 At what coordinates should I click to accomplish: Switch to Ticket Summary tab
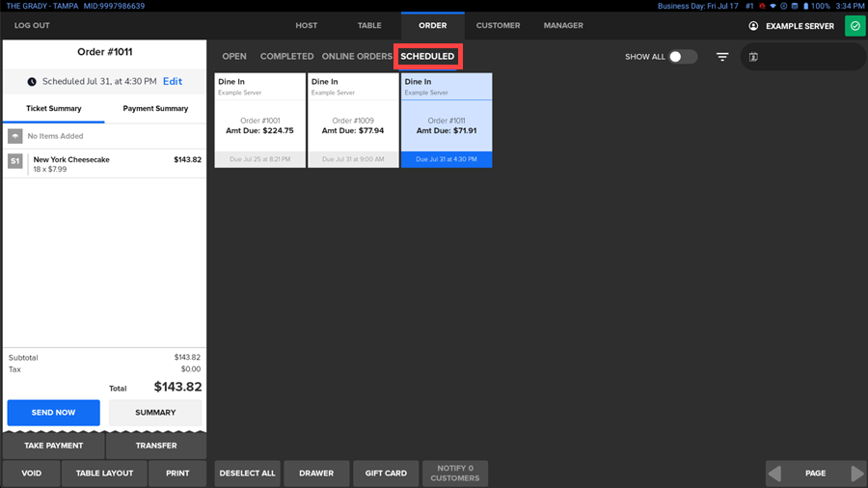54,108
